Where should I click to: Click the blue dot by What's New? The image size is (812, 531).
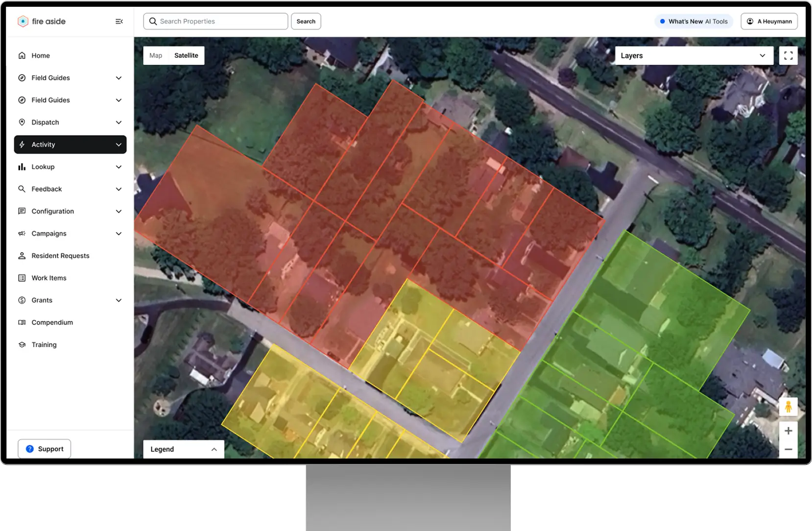pyautogui.click(x=662, y=22)
